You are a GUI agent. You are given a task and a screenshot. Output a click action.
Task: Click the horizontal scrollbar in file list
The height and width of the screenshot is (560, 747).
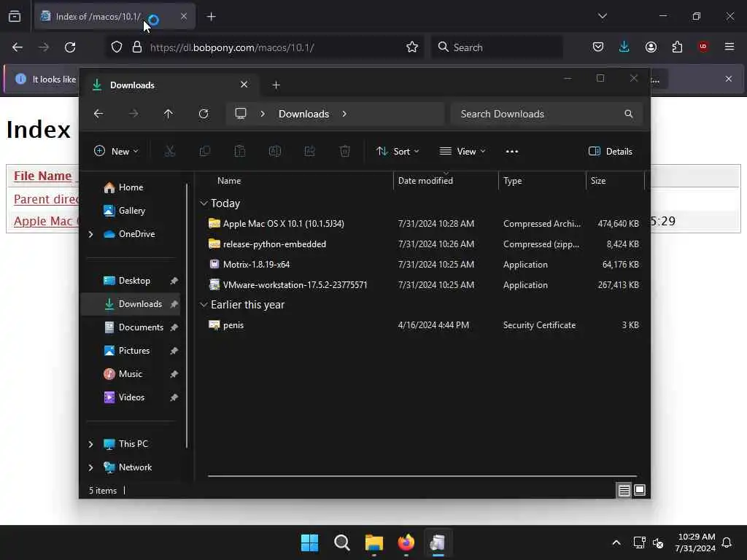coord(422,475)
